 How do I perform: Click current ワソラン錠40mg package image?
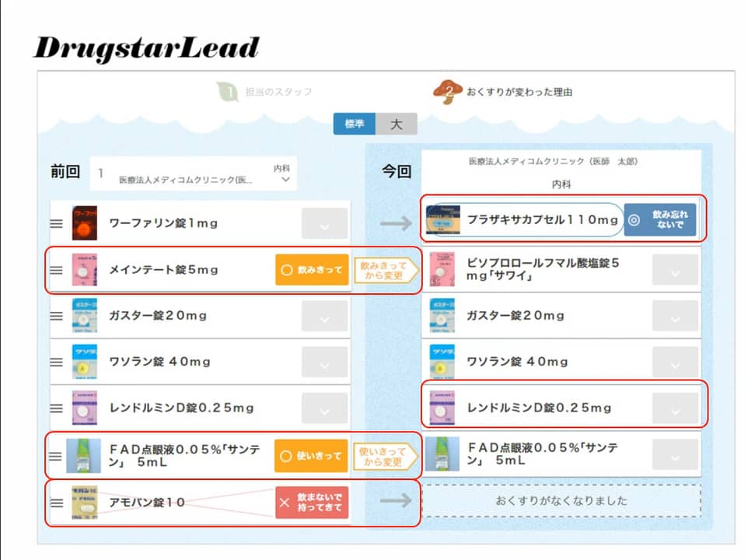point(442,362)
